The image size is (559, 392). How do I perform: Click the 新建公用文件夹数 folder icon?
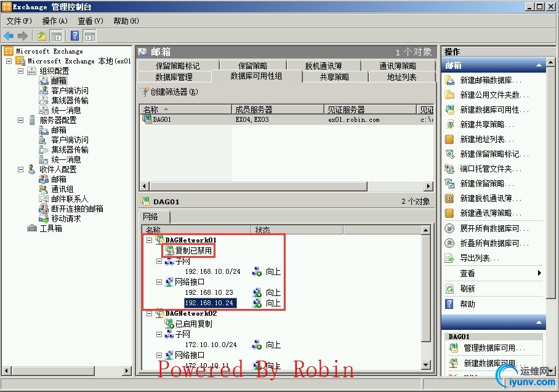[x=449, y=95]
